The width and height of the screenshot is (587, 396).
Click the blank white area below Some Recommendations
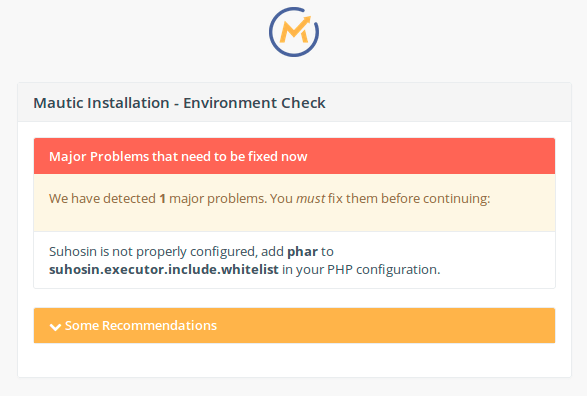tap(294, 359)
